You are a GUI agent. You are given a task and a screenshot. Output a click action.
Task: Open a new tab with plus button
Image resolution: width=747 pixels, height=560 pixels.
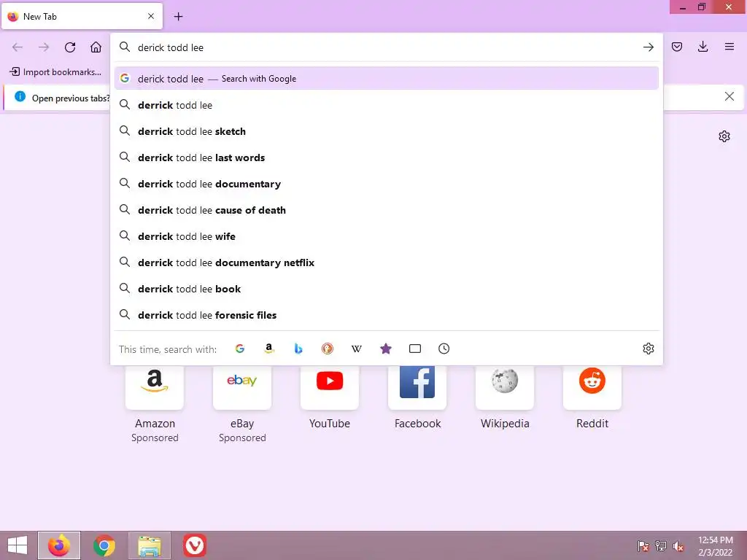tap(178, 17)
